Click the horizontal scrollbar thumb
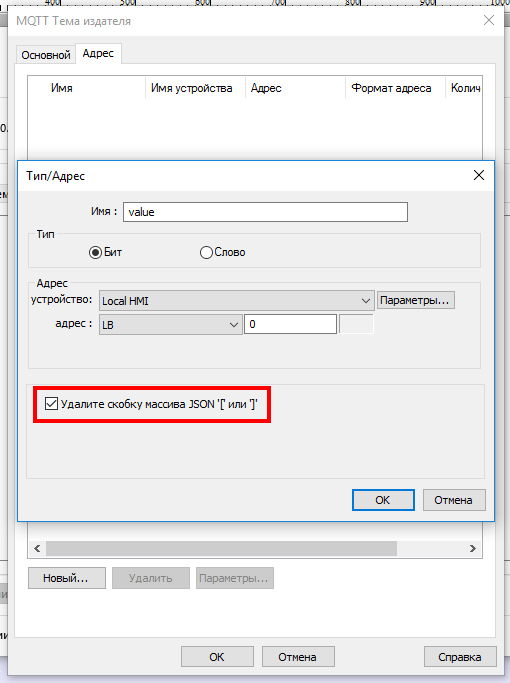 point(221,548)
